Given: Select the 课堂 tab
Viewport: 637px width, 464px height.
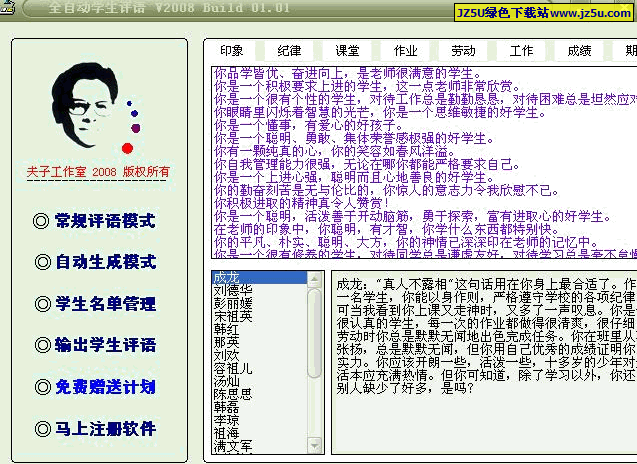Looking at the screenshot, I should point(347,50).
